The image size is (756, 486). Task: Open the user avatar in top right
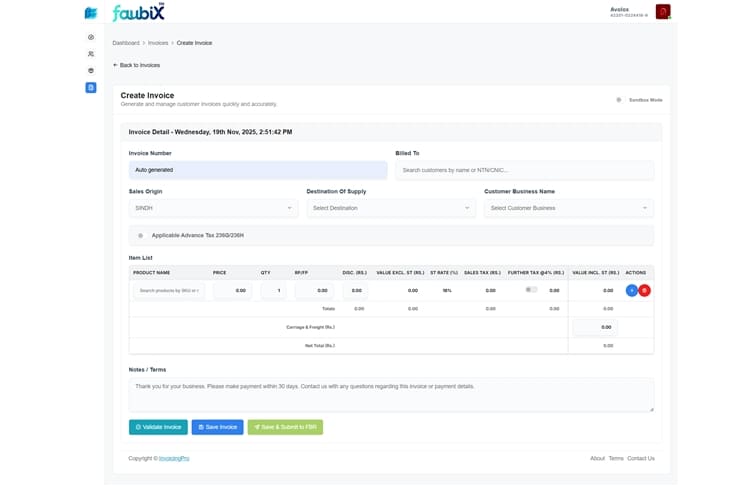tap(663, 12)
